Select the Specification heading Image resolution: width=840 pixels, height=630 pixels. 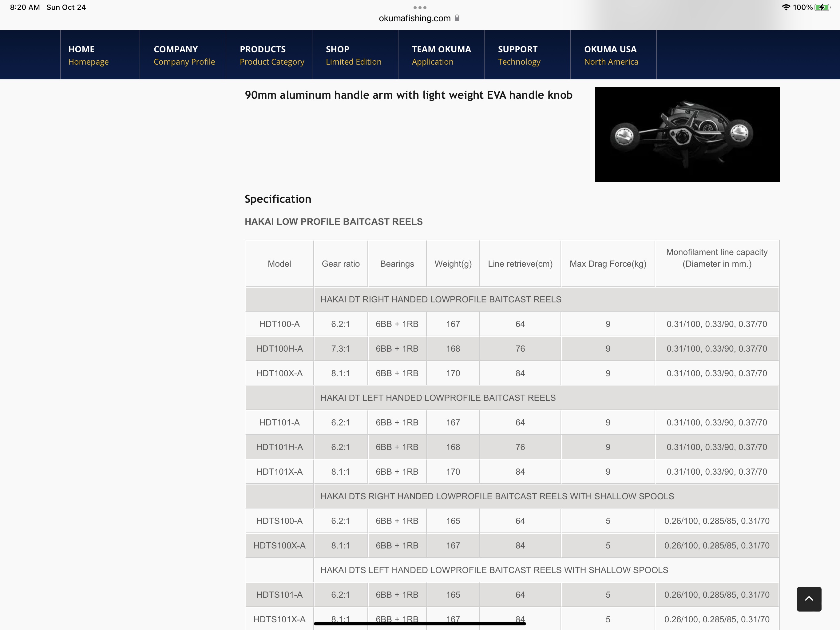tap(278, 199)
